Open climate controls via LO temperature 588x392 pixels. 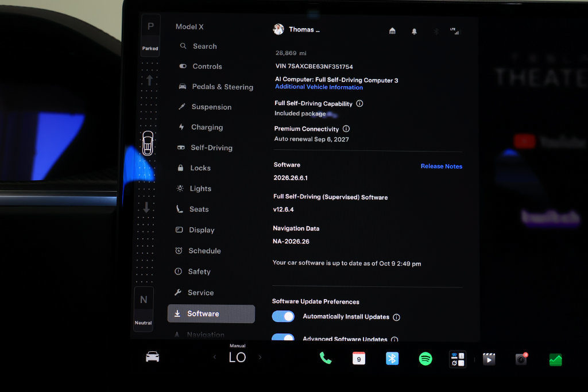[237, 357]
